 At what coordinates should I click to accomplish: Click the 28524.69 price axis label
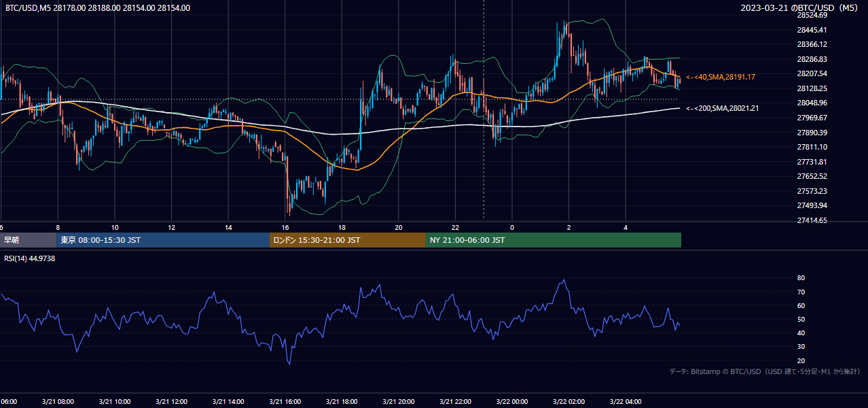(812, 15)
